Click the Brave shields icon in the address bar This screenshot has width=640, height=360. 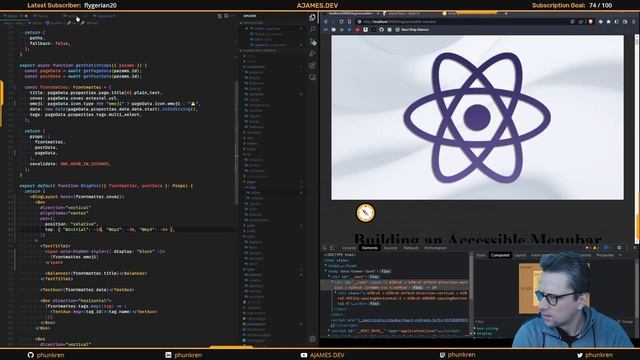click(590, 22)
